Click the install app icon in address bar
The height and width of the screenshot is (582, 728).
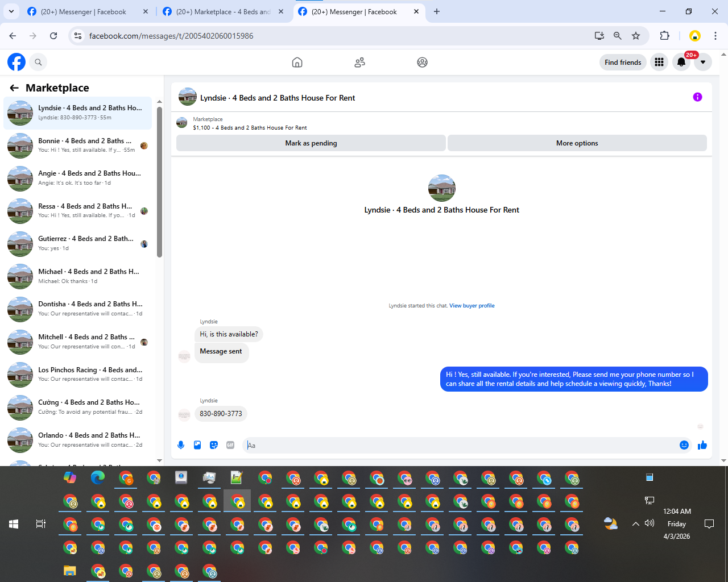point(599,36)
